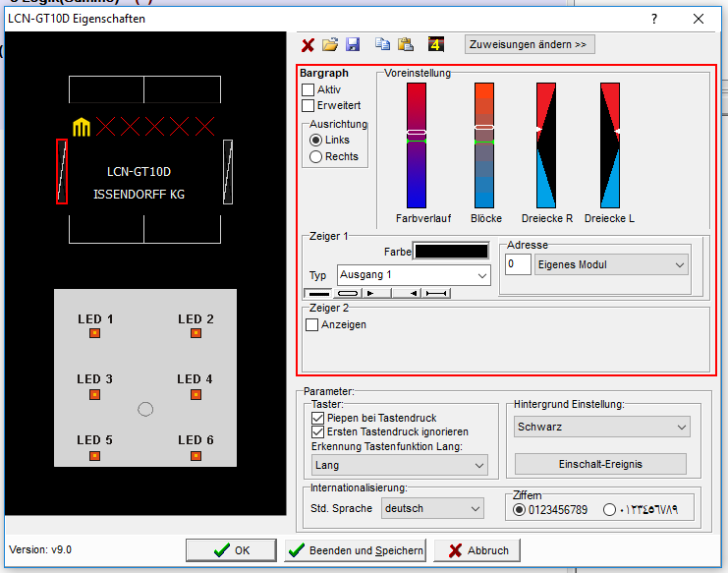Viewport: 728px width, 573px height.
Task: Check Anzeigen under Zeiger 2
Action: point(312,324)
